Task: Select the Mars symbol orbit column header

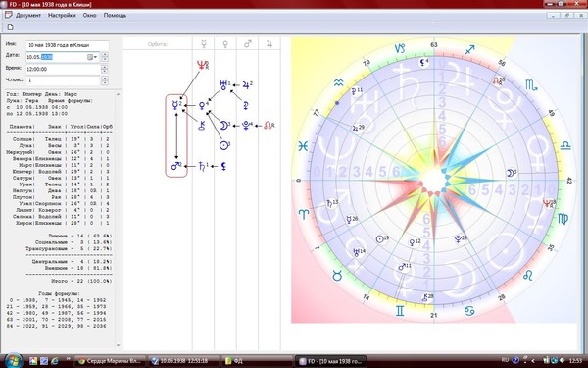Action: (248, 44)
